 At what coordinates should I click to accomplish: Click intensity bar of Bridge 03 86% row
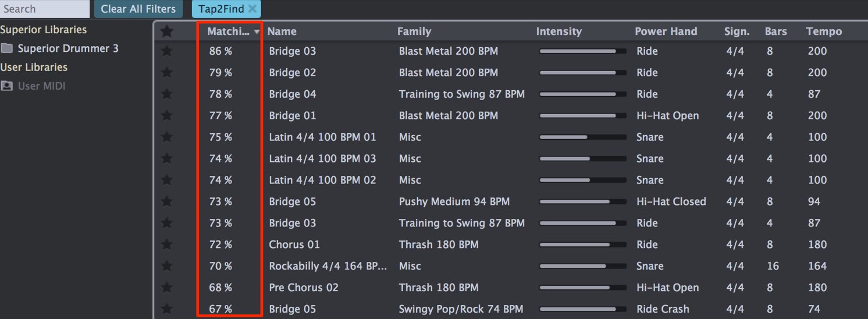coord(583,51)
